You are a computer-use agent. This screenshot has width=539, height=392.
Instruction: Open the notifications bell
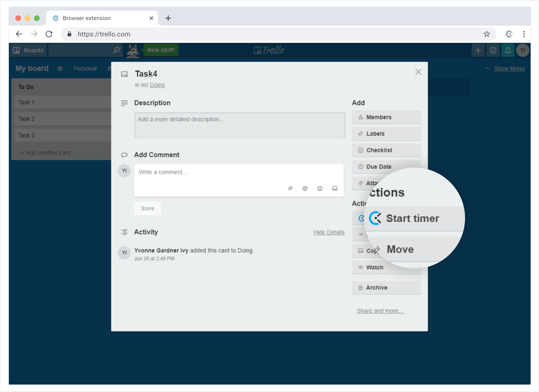508,50
